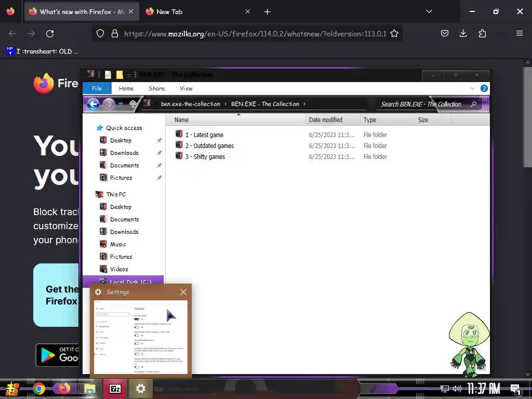Open the Firefox extensions menu
This screenshot has width=532, height=399.
tap(482, 33)
